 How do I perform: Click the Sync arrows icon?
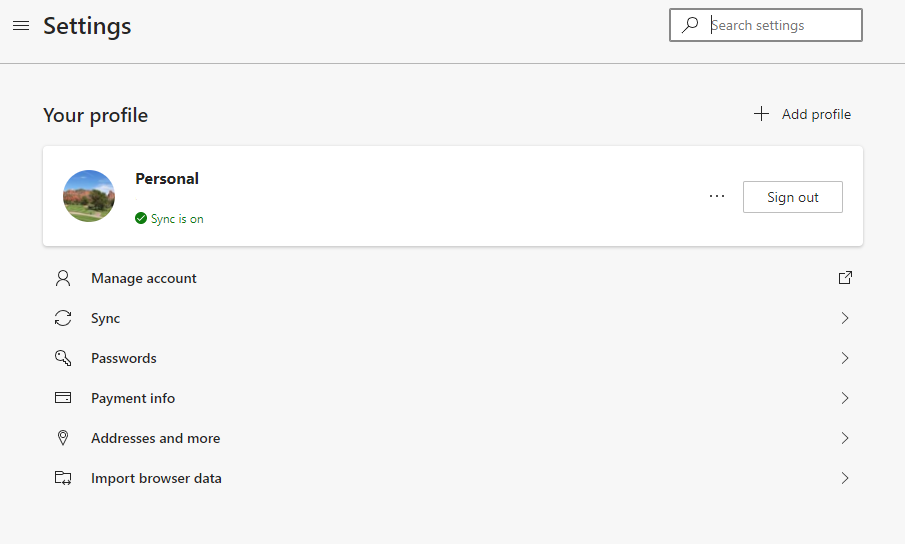point(63,318)
